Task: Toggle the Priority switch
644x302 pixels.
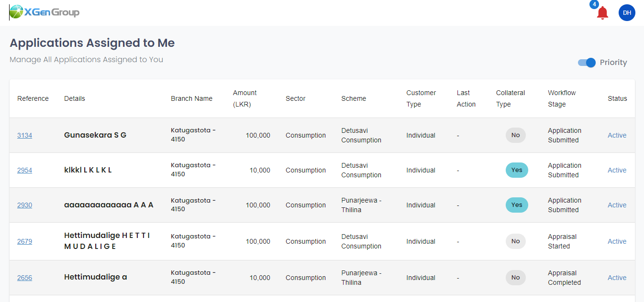Action: click(x=587, y=63)
